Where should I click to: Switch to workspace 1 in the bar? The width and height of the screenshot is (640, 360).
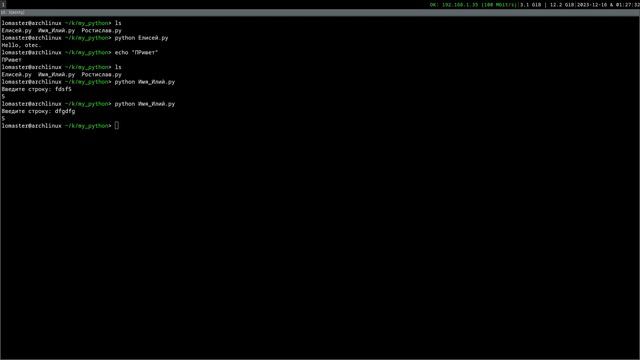[x=3, y=4]
